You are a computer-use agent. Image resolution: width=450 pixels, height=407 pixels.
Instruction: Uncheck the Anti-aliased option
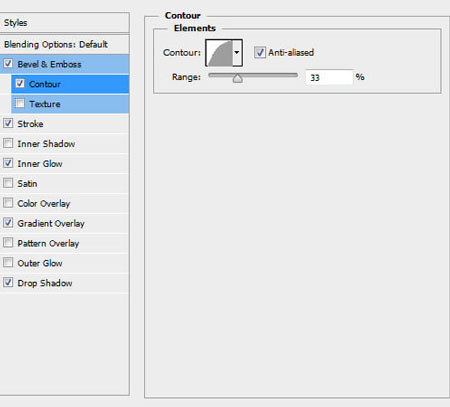260,52
